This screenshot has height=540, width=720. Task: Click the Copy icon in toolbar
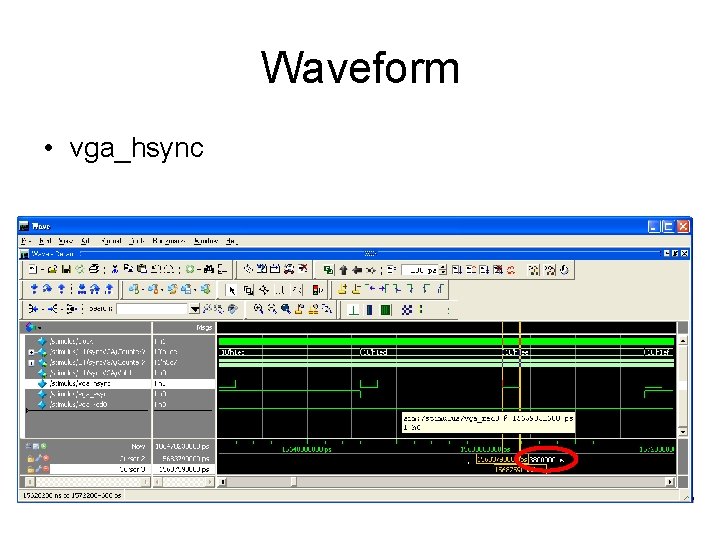pos(129,270)
